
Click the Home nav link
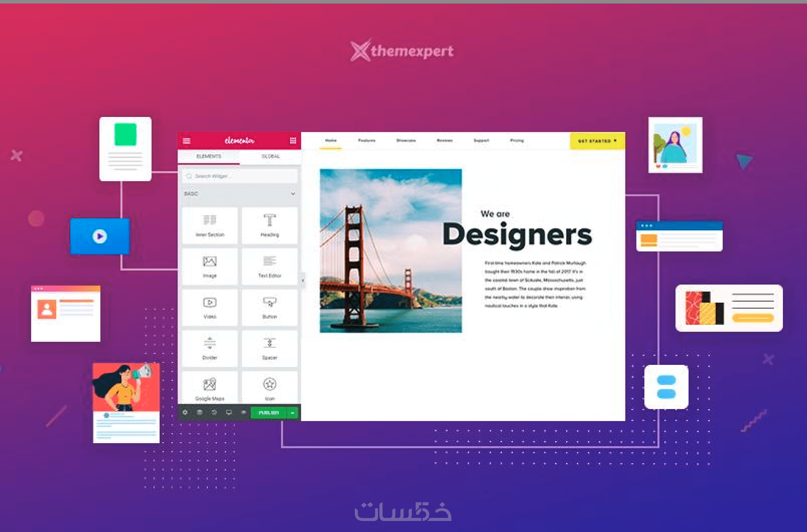tap(331, 141)
